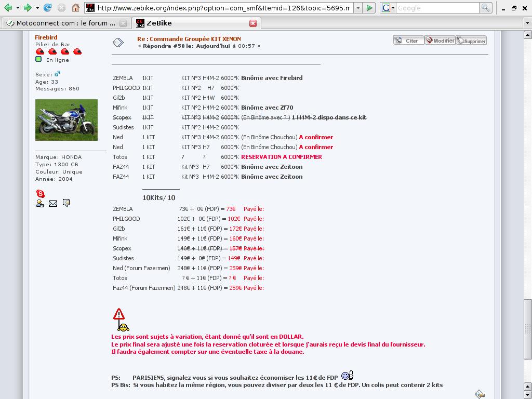Delete the post with the Supprimer button

[x=471, y=41]
